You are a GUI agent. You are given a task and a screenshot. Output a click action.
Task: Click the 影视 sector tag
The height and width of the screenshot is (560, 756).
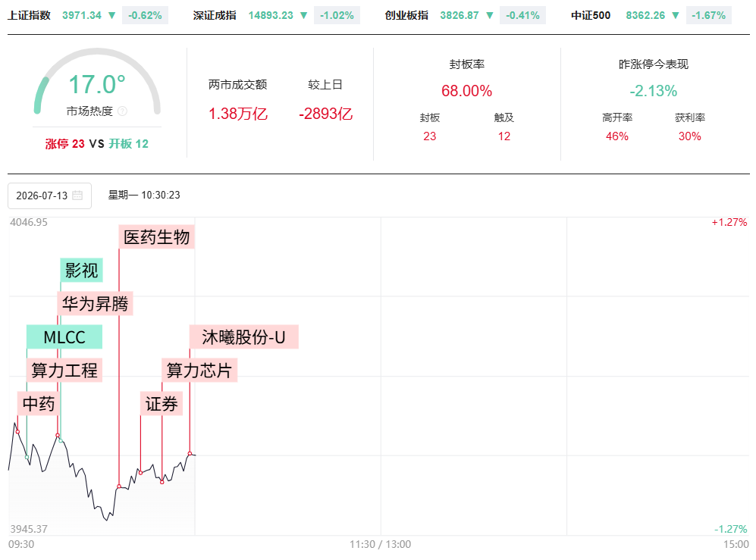81,271
